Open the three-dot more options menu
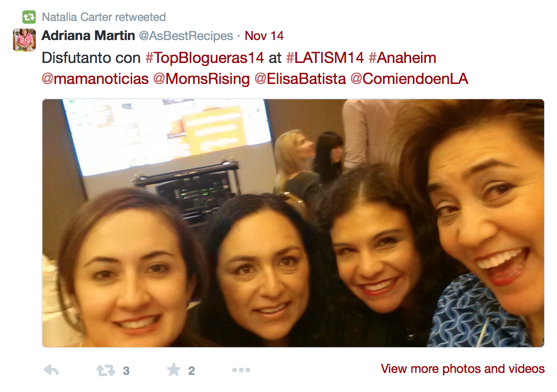This screenshot has width=557, height=392. tap(241, 370)
